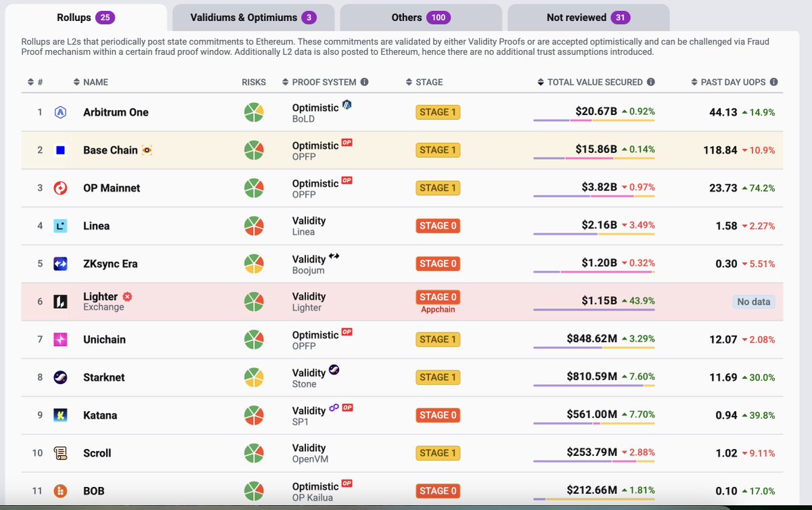This screenshot has width=812, height=510.
Task: Click the Base Chain logo icon
Action: coord(60,150)
